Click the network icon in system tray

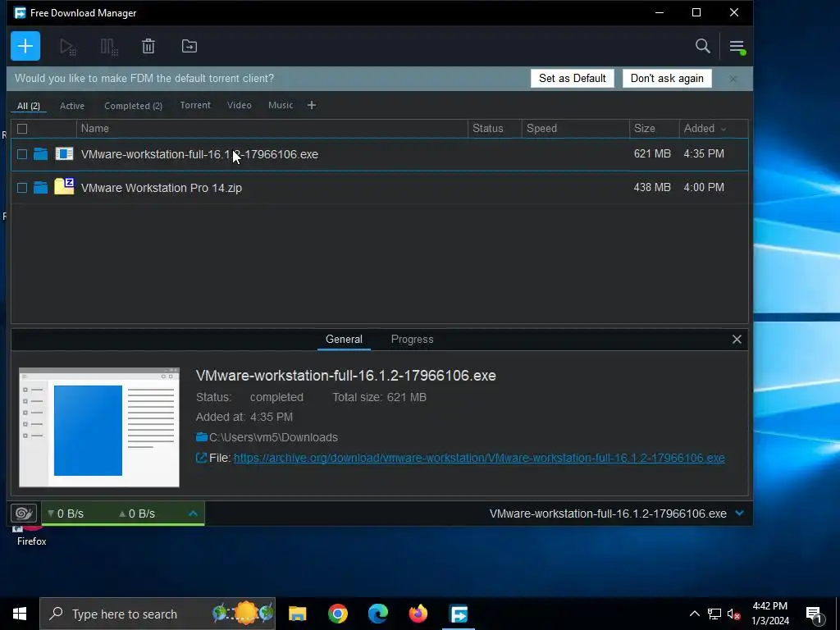714,614
